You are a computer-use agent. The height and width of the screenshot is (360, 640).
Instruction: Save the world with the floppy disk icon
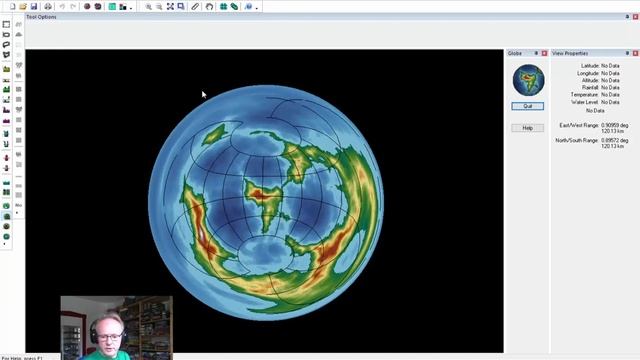tap(34, 7)
